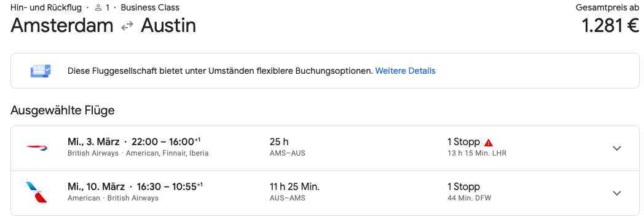Image resolution: width=644 pixels, height=222 pixels.
Task: Expand the March 10 return flight details
Action: tap(617, 193)
